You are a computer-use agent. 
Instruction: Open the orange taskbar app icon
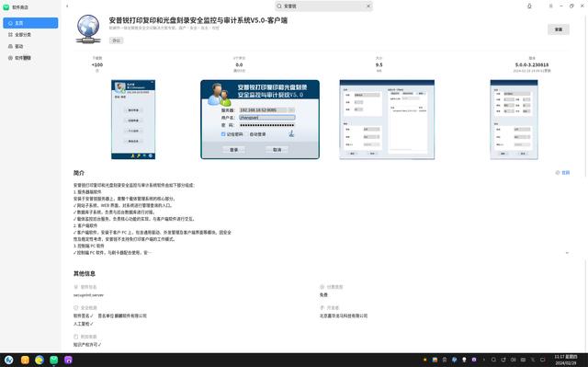tap(25, 361)
